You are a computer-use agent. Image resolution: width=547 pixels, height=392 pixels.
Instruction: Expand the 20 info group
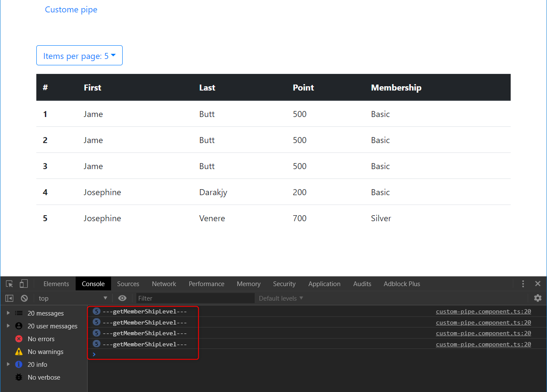[8, 364]
